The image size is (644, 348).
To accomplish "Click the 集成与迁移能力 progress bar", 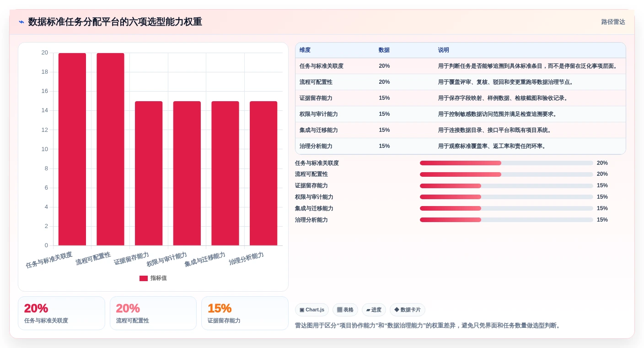I will 506,208.
